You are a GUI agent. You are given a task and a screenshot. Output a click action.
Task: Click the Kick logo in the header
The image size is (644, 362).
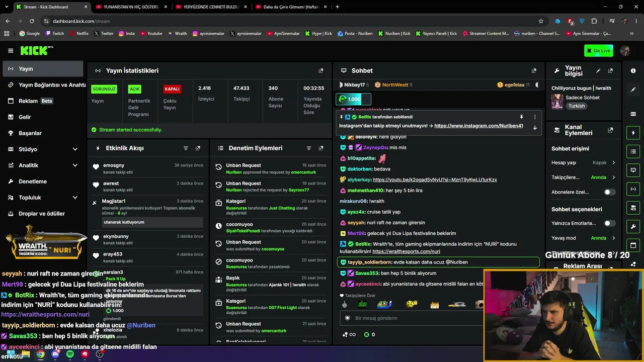(37, 51)
